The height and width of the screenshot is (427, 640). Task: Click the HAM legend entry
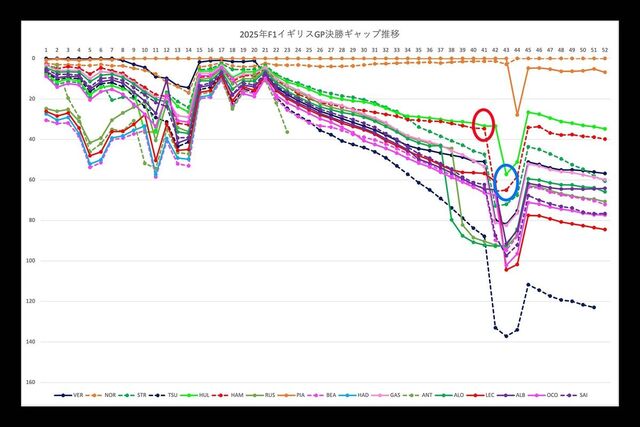(x=239, y=398)
